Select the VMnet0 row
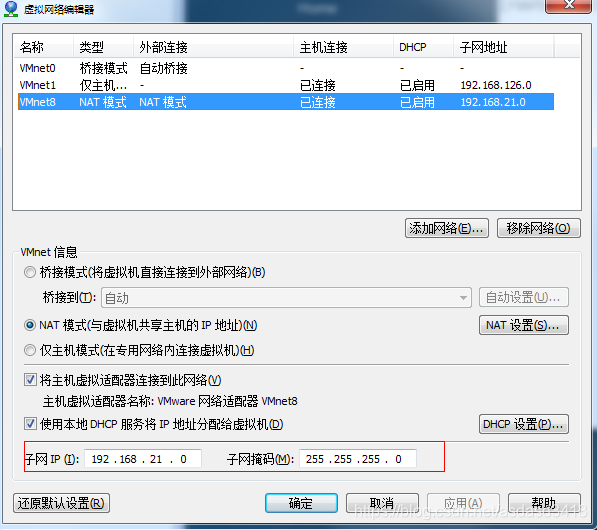Image resolution: width=597 pixels, height=530 pixels. pyautogui.click(x=286, y=68)
